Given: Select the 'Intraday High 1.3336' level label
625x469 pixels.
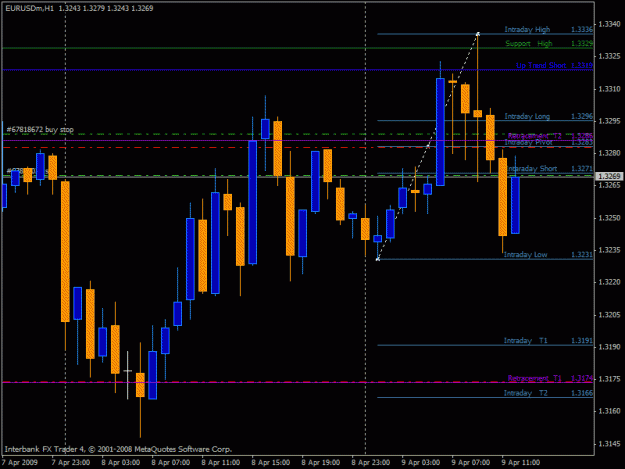Looking at the screenshot, I should tap(548, 29).
